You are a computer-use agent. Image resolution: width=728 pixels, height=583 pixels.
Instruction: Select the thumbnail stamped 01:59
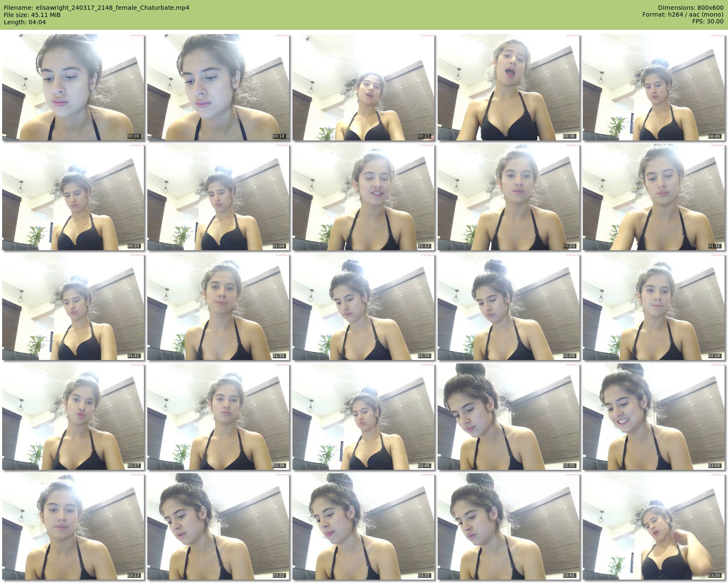[x=364, y=307]
